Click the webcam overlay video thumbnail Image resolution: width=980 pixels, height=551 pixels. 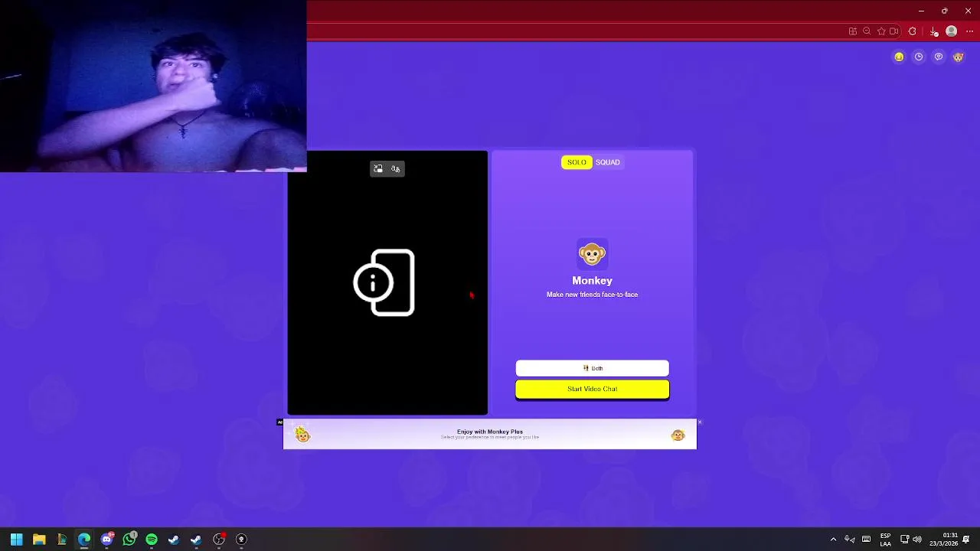click(153, 86)
